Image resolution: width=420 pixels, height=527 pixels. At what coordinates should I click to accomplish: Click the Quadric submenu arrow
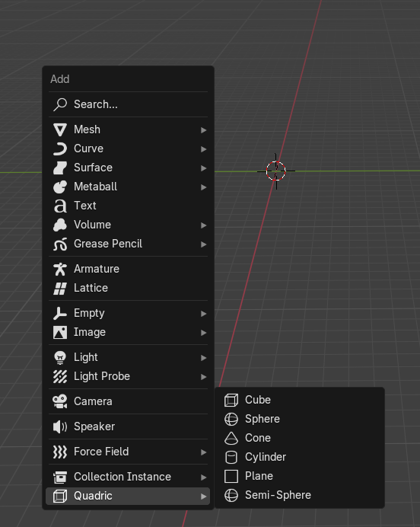[203, 497]
